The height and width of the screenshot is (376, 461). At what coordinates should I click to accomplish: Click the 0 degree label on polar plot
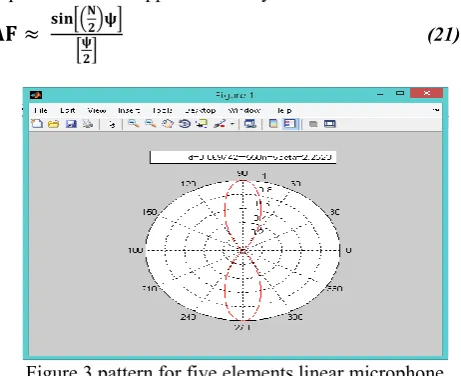348,250
